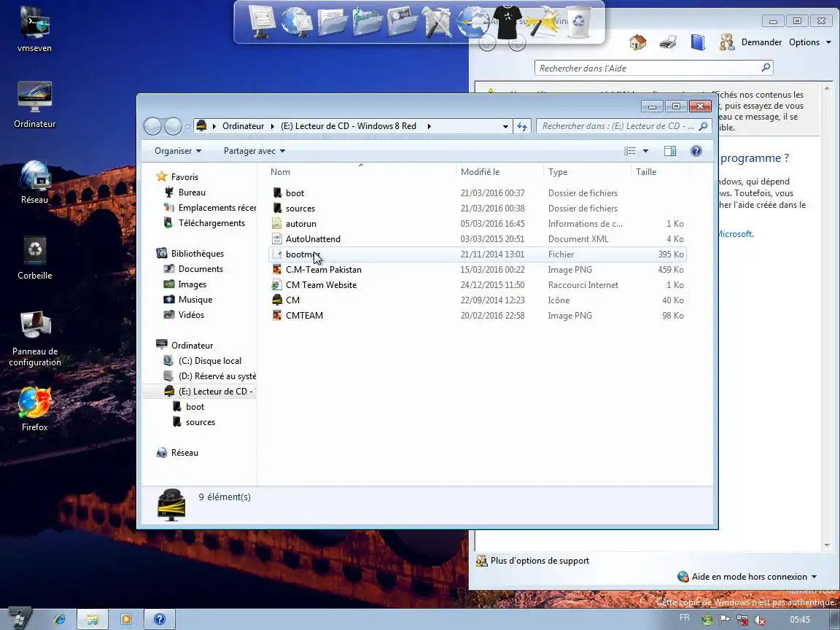Viewport: 840px width, 630px height.
Task: Select the Réseau desktop icon
Action: click(34, 182)
